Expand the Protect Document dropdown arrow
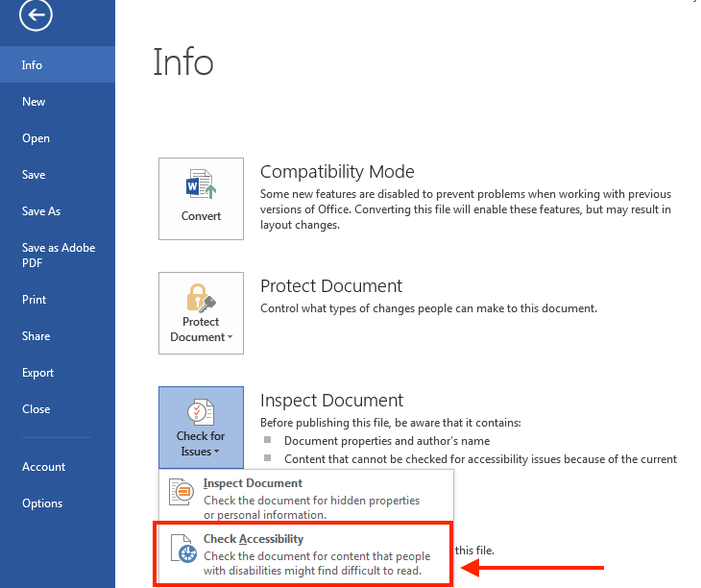This screenshot has width=701, height=588. [230, 337]
